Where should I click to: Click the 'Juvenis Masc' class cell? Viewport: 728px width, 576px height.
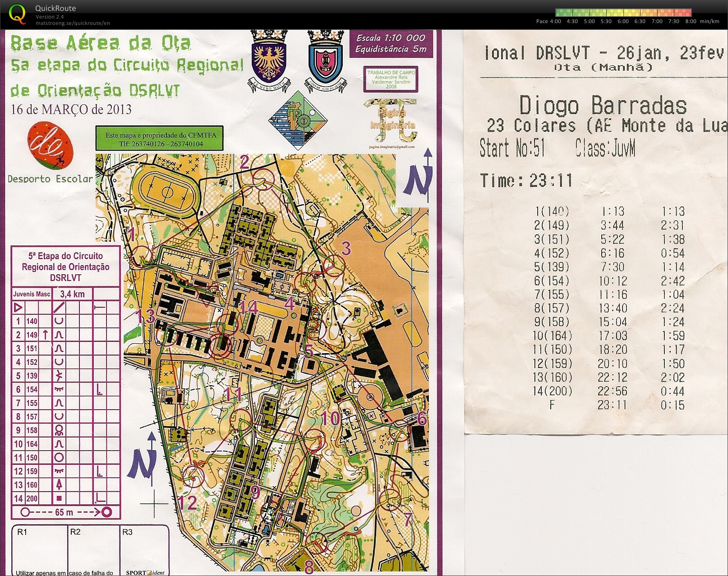click(32, 294)
